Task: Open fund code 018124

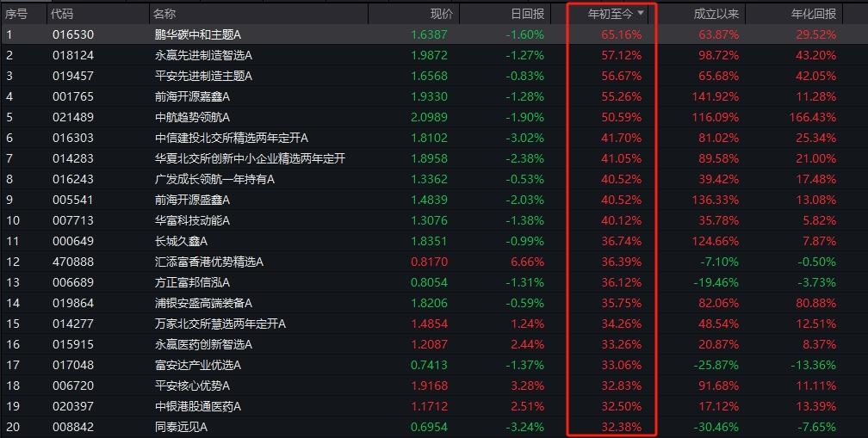Action: point(73,55)
